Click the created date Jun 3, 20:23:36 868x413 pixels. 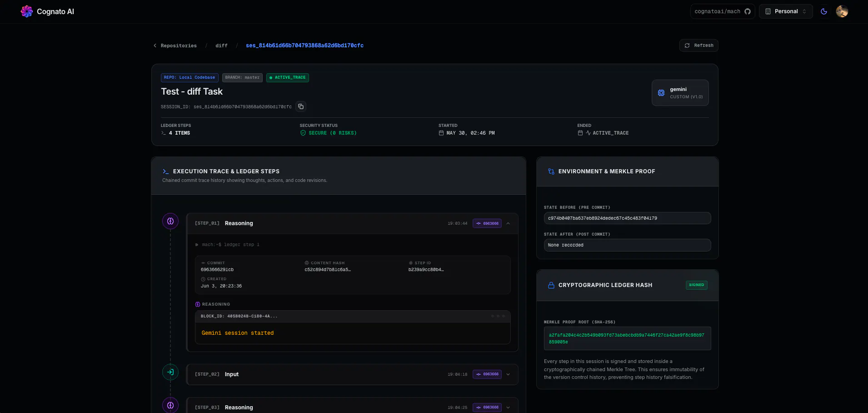click(221, 286)
